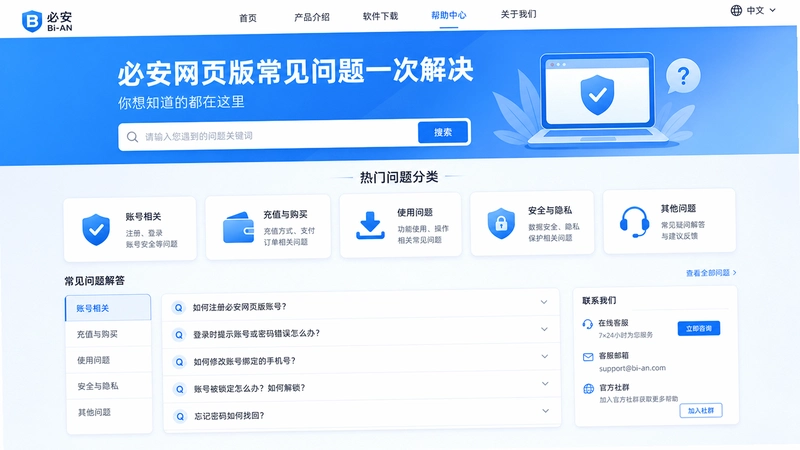Click the globe language icon

736,10
